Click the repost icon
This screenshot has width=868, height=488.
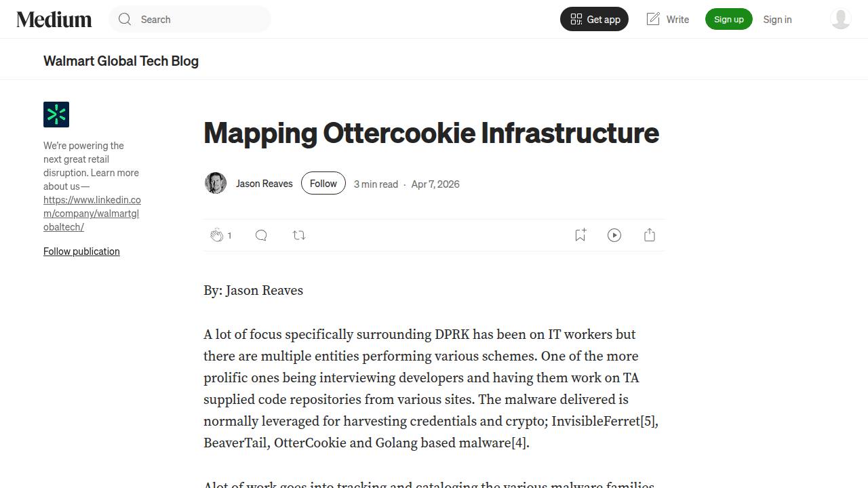point(299,235)
